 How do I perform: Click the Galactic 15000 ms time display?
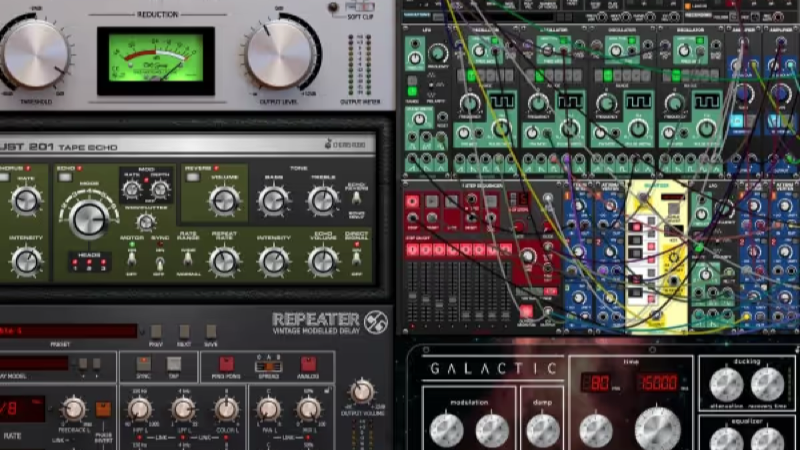click(x=658, y=382)
